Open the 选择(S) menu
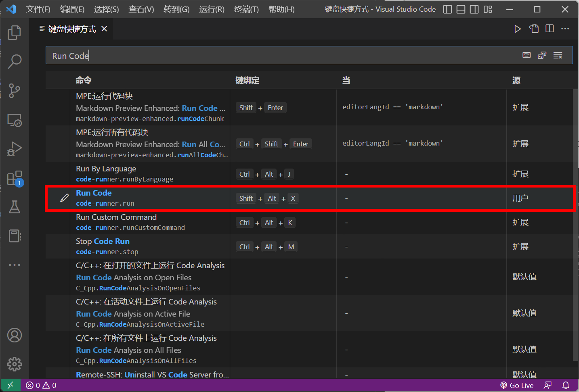 107,9
